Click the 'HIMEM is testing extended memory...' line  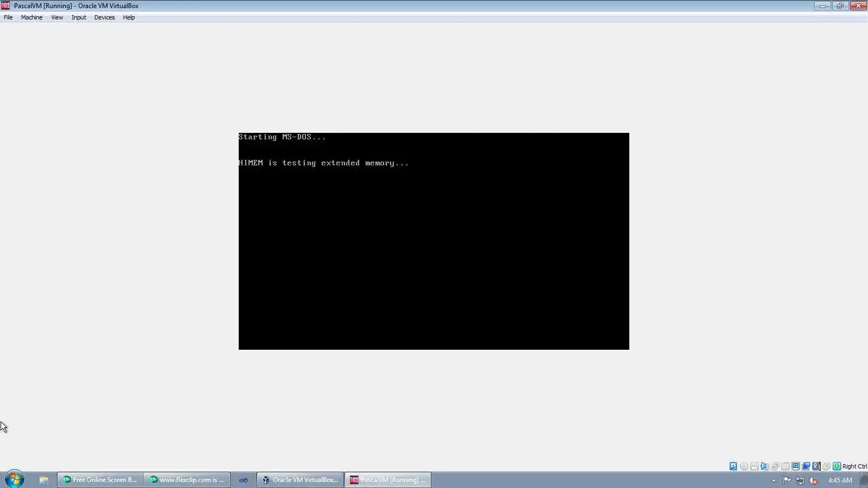pyautogui.click(x=323, y=163)
